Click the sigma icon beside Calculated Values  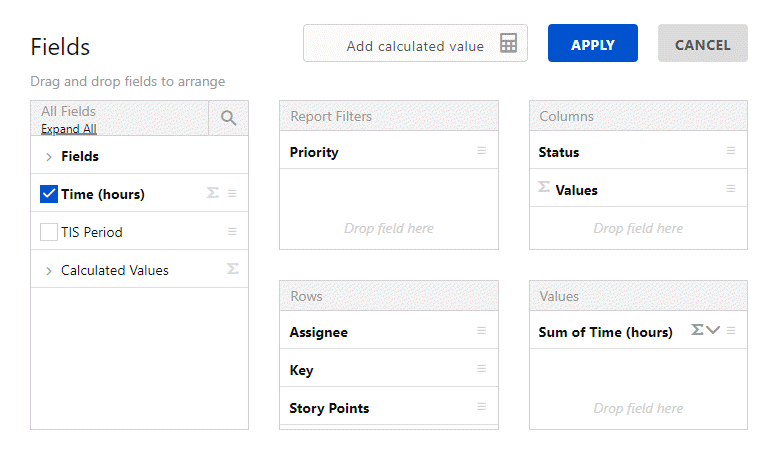click(232, 269)
